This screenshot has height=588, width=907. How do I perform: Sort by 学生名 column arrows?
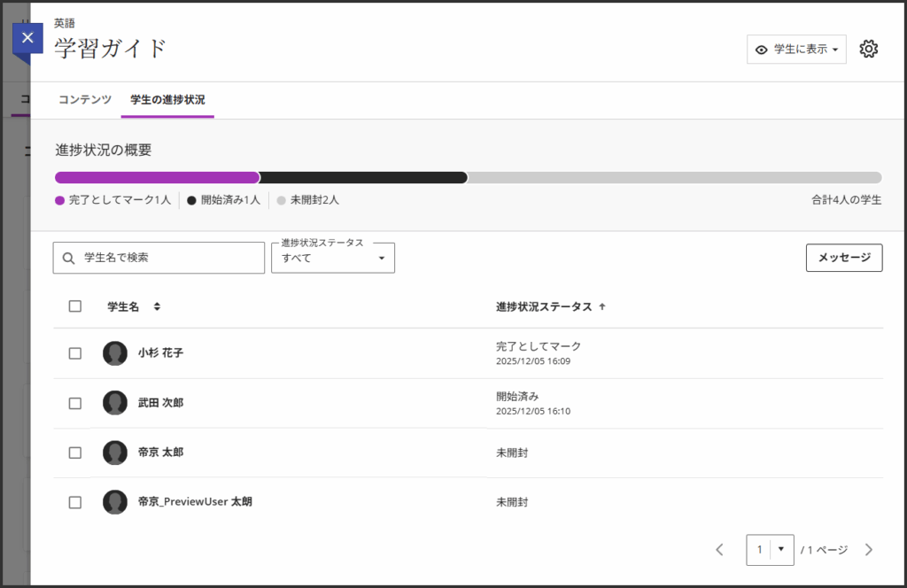pos(157,306)
